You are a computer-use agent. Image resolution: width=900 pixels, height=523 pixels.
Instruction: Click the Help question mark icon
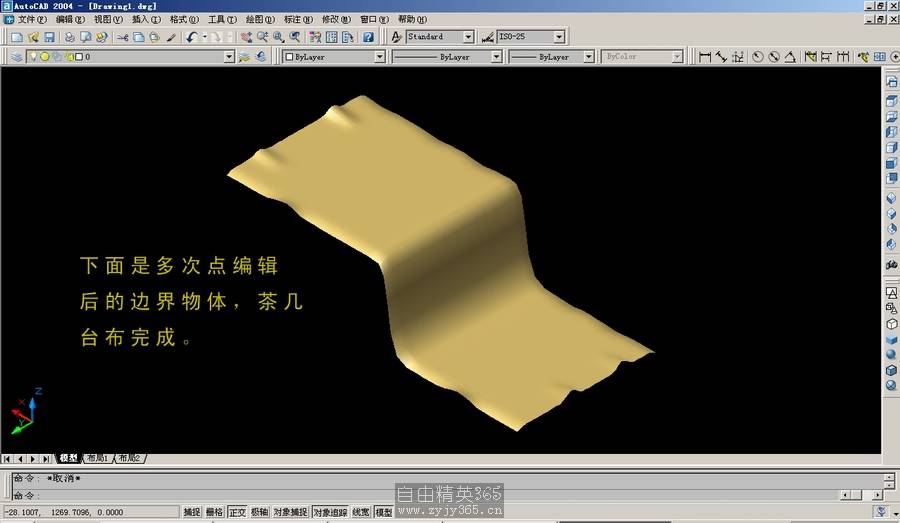coord(368,37)
